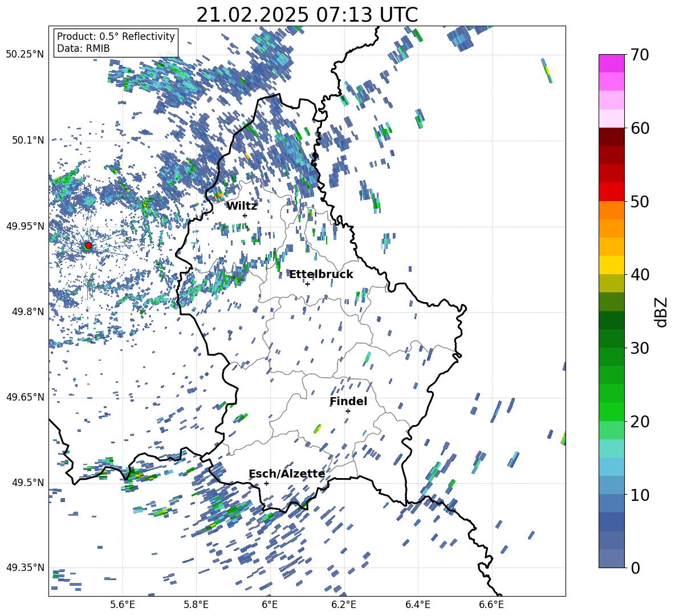Click the Ettelbruck station cross marker
675x616 pixels.
click(307, 284)
